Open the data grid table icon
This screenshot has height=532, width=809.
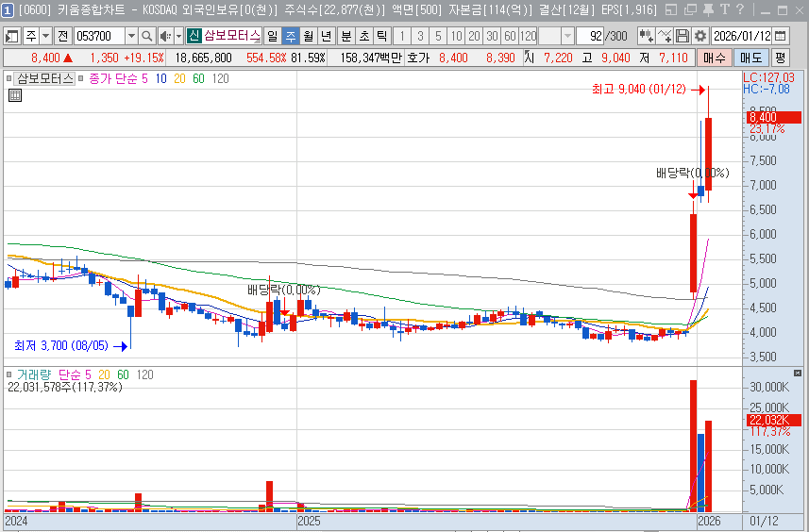(15, 95)
